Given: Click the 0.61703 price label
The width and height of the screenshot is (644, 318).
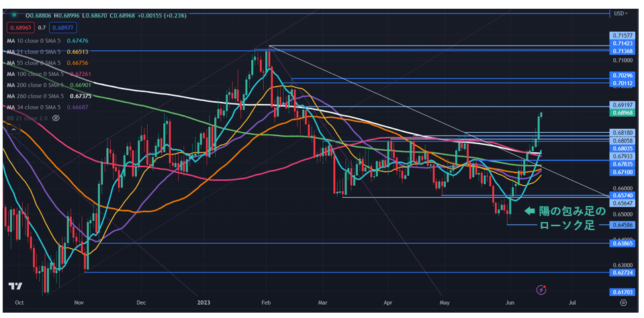Looking at the screenshot, I should [x=621, y=291].
